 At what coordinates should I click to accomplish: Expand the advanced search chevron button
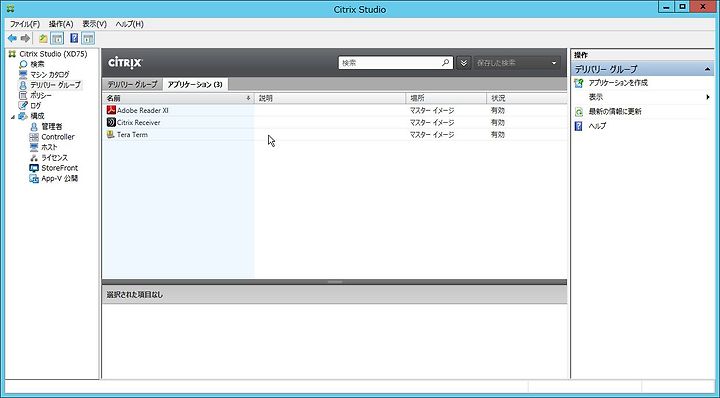(463, 63)
